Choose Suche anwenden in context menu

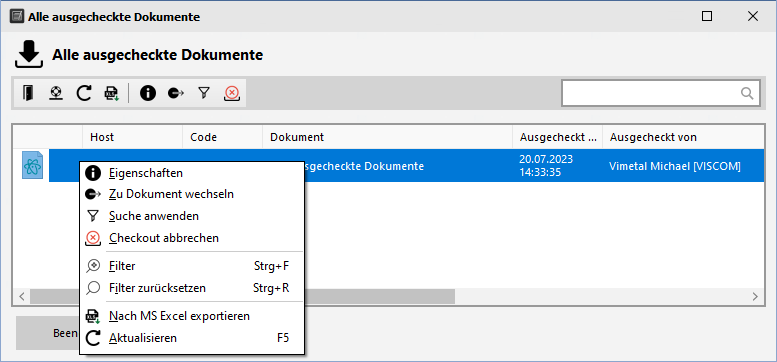192,216
